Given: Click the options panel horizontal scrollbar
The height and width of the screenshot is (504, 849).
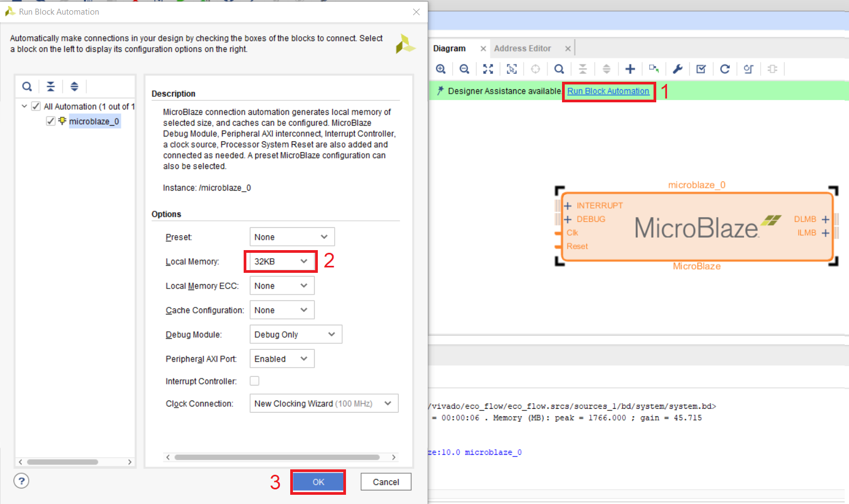Looking at the screenshot, I should [277, 457].
